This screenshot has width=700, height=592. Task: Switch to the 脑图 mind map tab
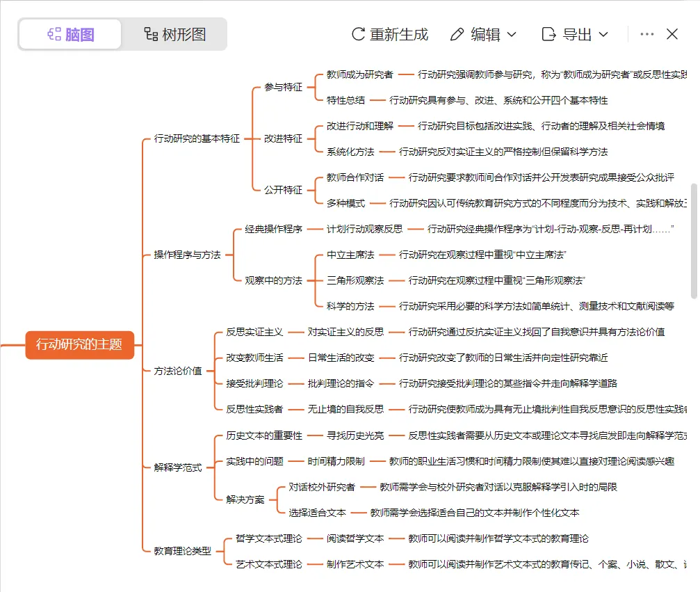point(70,34)
